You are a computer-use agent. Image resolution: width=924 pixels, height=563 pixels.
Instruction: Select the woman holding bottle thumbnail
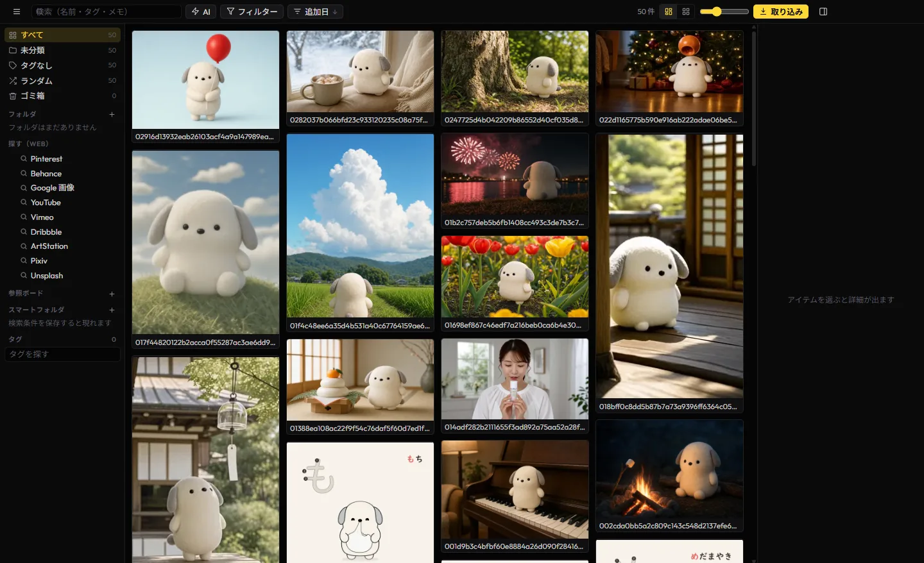click(x=515, y=379)
